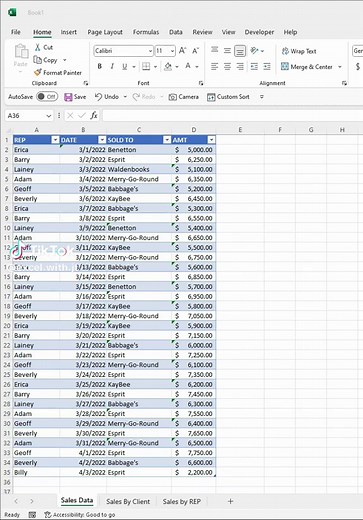Decrease font size

point(195,51)
